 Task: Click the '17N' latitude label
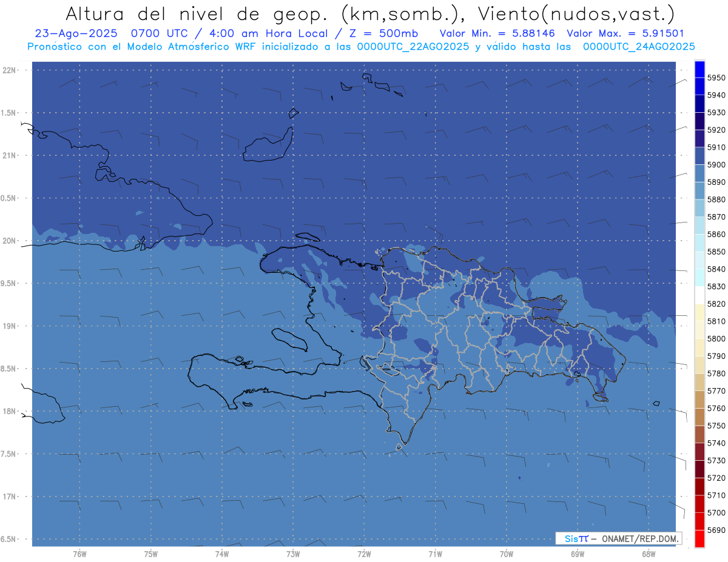(9, 497)
